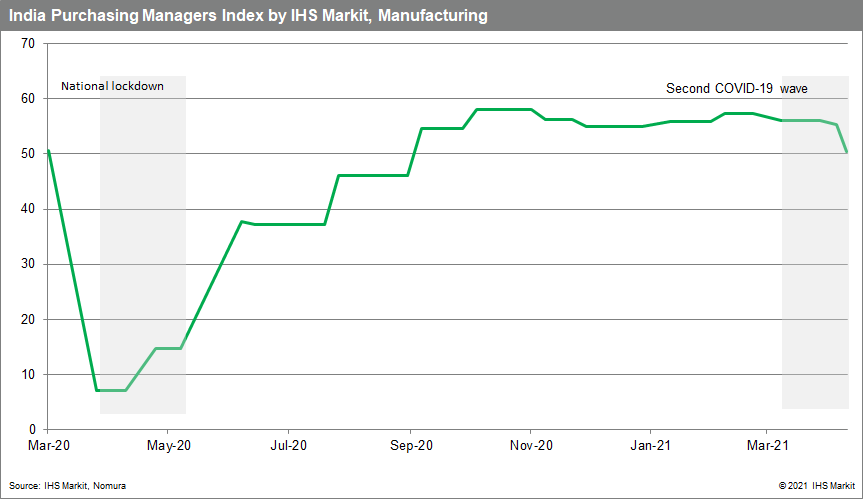Select the Jul-20 x-axis date label
The width and height of the screenshot is (863, 499).
[288, 444]
